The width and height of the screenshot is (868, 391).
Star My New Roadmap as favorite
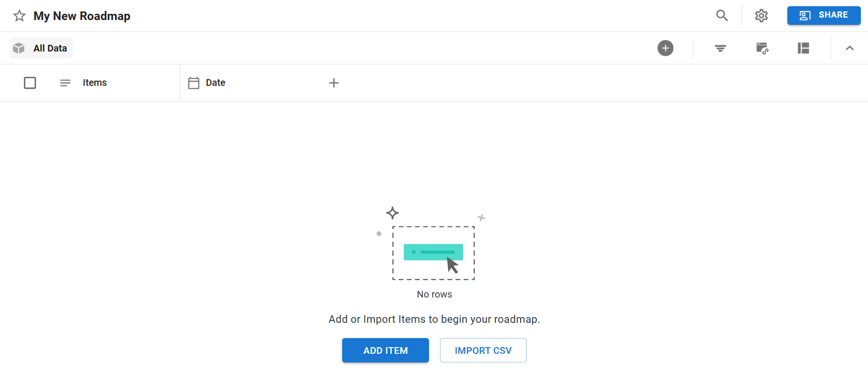(x=20, y=16)
